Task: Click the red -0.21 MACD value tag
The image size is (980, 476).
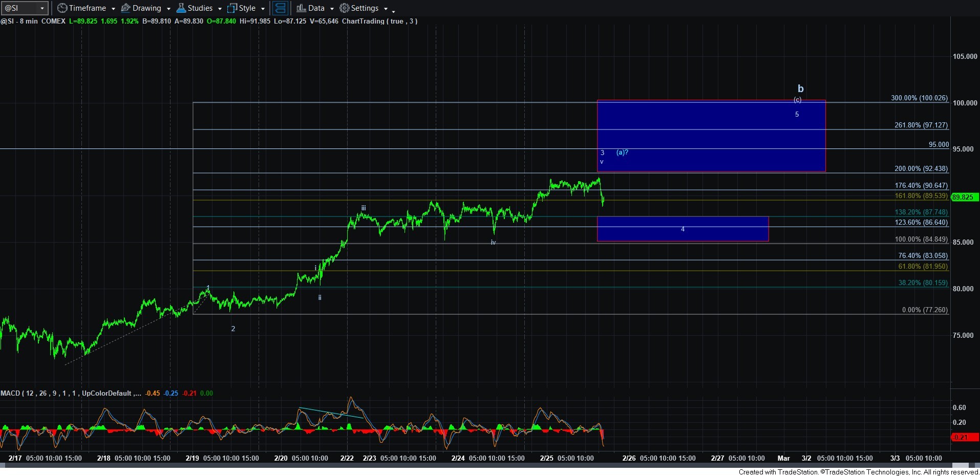Action: pos(964,437)
